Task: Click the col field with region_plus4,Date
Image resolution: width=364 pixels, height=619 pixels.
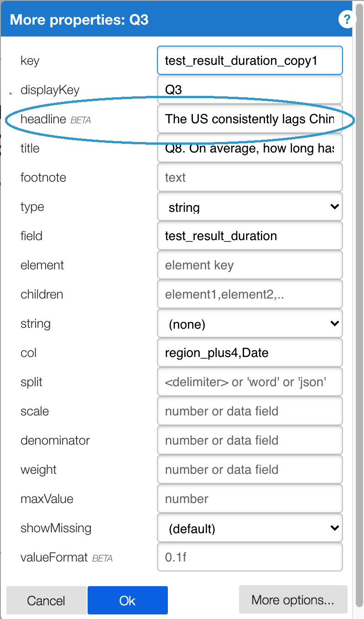Action: click(250, 352)
